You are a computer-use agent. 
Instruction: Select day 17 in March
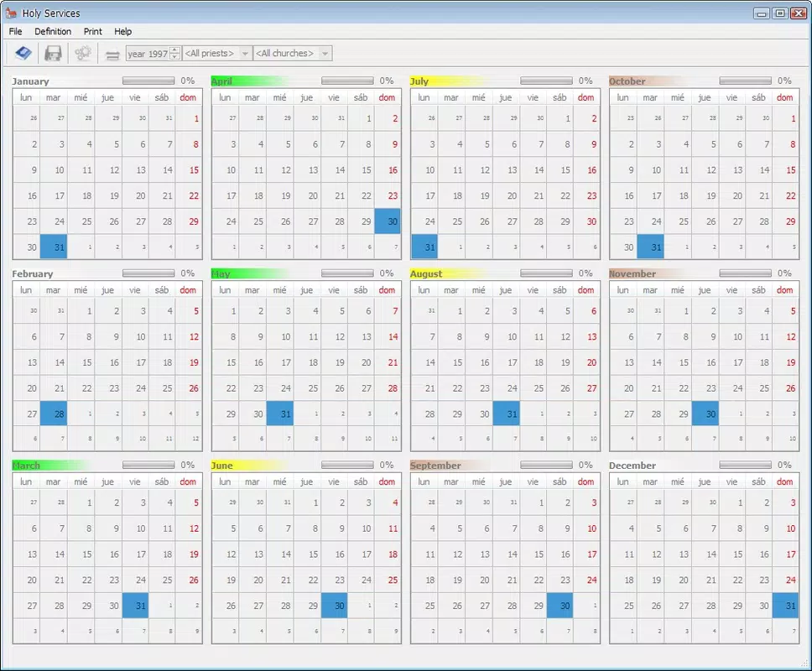click(135, 554)
